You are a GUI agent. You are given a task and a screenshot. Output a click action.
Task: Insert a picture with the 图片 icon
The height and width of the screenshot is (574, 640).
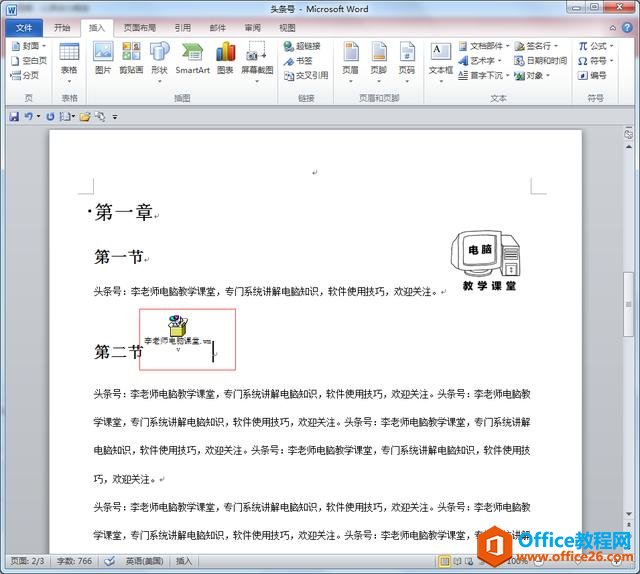click(x=103, y=58)
